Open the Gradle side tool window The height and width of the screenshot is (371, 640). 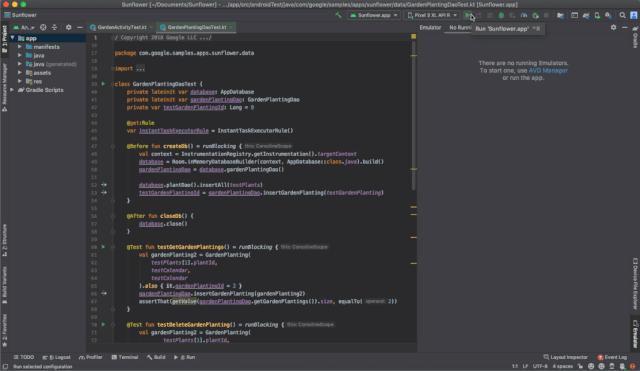click(x=635, y=38)
